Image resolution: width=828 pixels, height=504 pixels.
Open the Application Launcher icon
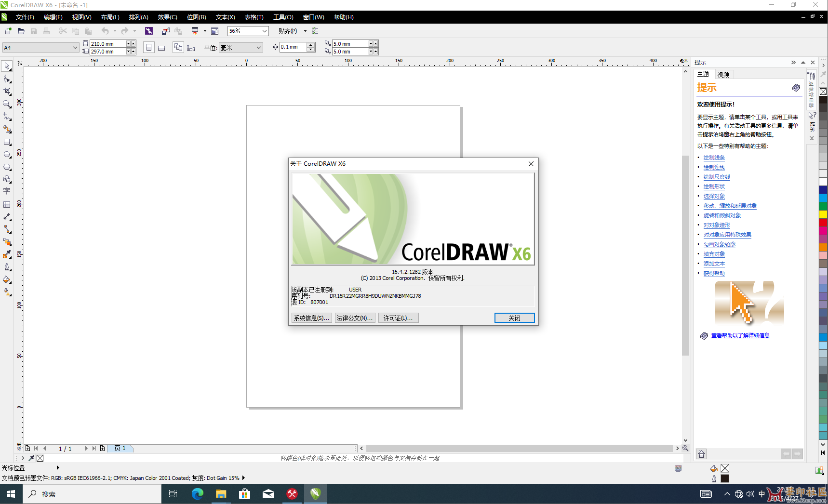tap(195, 31)
